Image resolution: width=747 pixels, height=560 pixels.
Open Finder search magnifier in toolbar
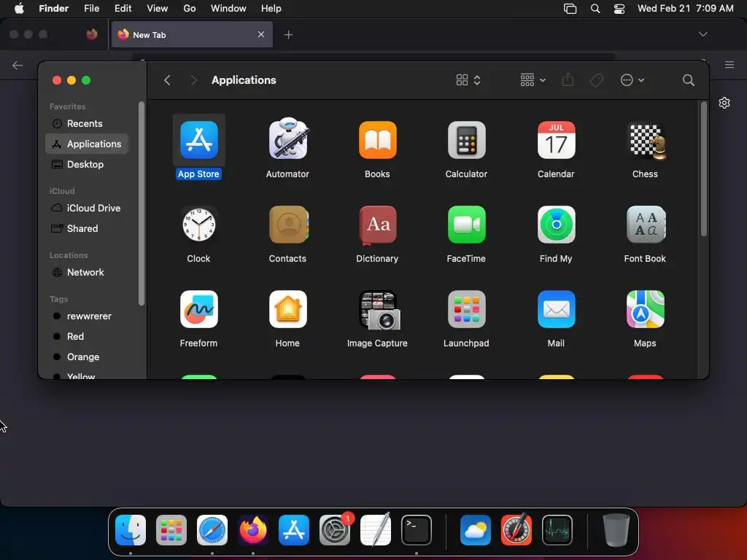coord(688,80)
